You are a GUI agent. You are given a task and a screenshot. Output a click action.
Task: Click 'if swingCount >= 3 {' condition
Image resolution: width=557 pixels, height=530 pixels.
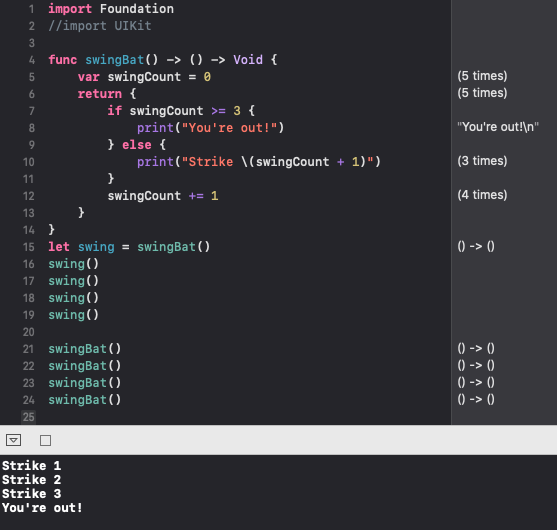[181, 111]
